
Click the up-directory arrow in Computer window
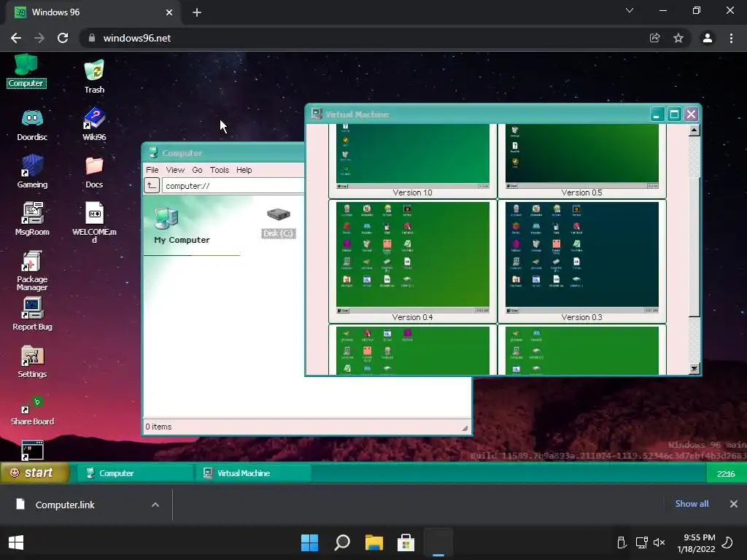152,185
